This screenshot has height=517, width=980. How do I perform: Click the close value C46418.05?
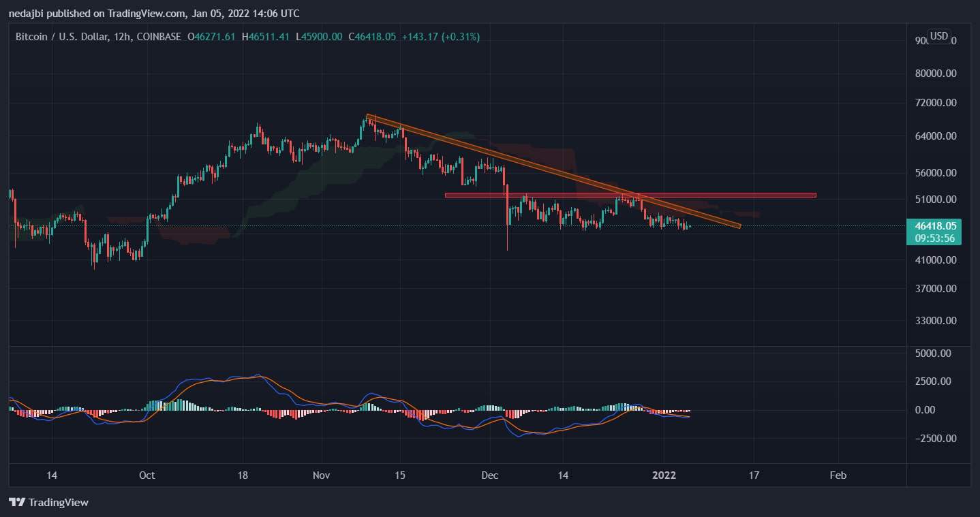pos(371,37)
